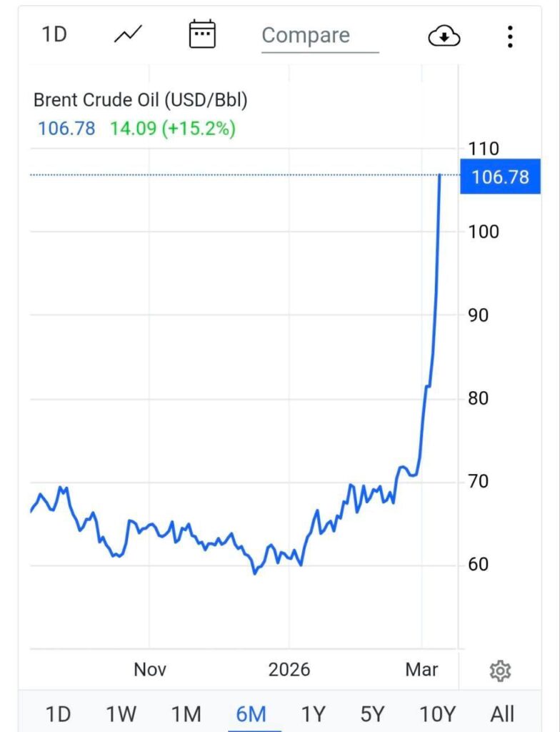The height and width of the screenshot is (732, 560).
Task: Select the 6M time range tab
Action: coord(251,713)
